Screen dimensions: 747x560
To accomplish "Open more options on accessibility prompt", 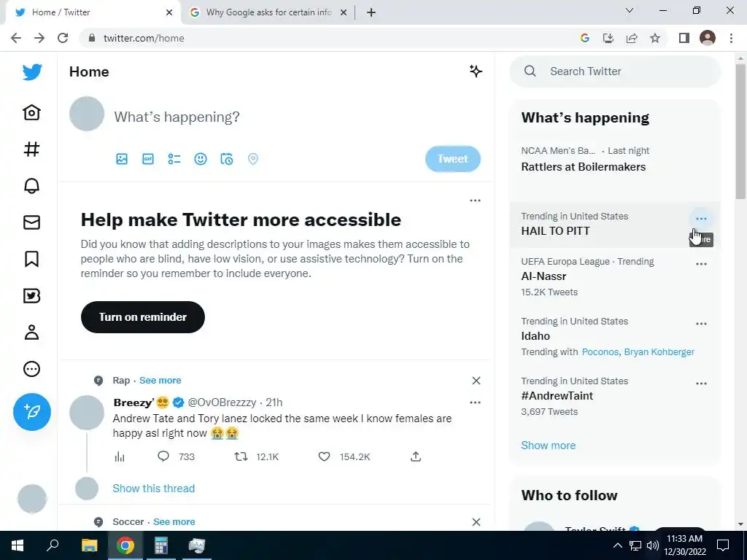I will pyautogui.click(x=475, y=201).
